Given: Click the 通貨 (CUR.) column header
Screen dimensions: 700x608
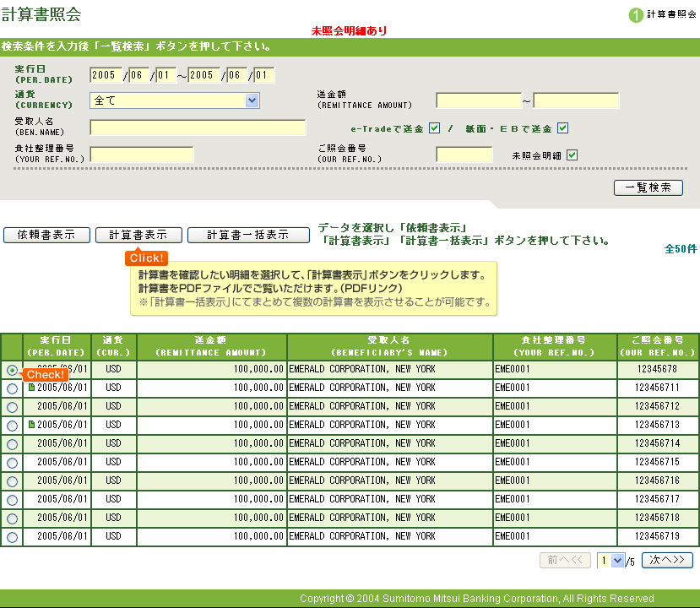Looking at the screenshot, I should pos(113,346).
